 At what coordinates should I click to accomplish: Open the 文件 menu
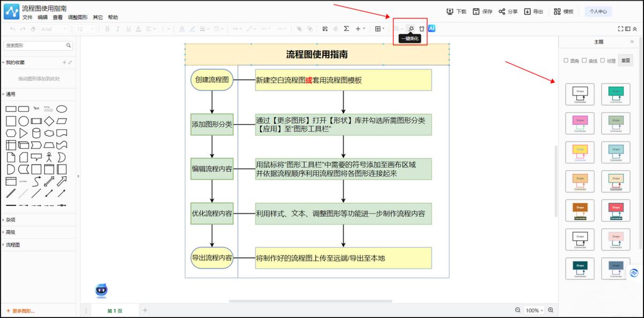[27, 17]
